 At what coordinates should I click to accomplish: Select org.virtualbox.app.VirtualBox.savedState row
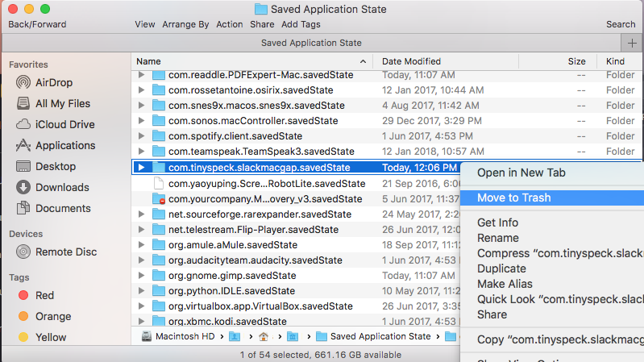click(296, 306)
